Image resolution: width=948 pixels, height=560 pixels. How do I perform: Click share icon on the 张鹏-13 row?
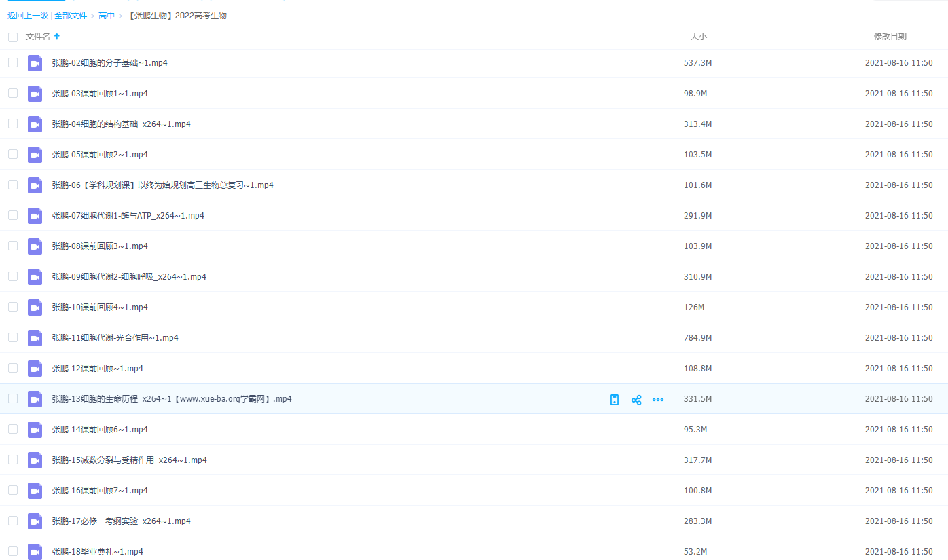click(x=636, y=400)
